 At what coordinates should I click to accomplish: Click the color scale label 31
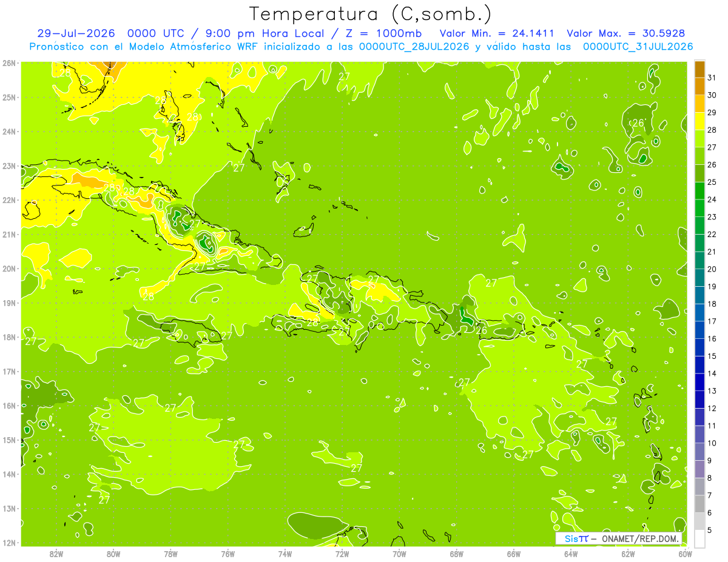tap(712, 77)
